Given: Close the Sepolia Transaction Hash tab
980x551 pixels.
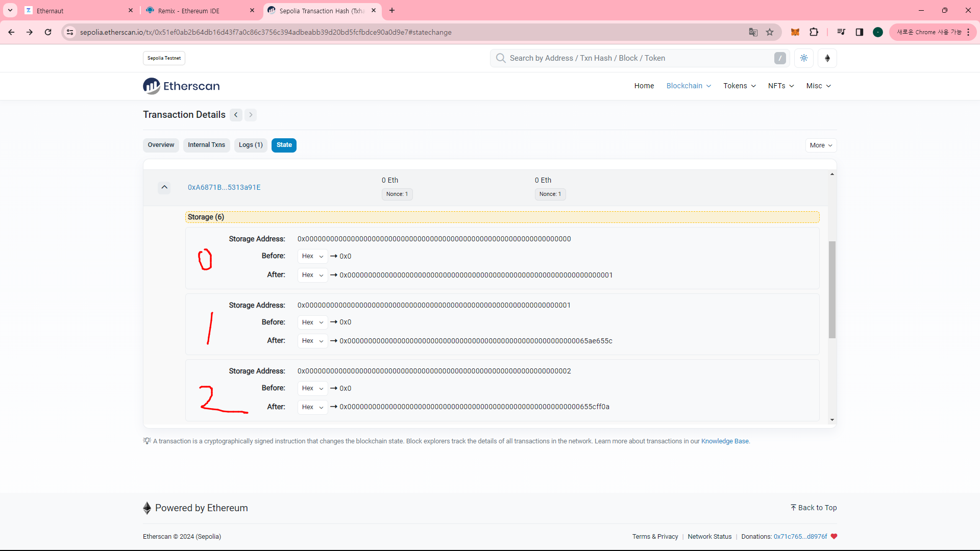Looking at the screenshot, I should (374, 10).
